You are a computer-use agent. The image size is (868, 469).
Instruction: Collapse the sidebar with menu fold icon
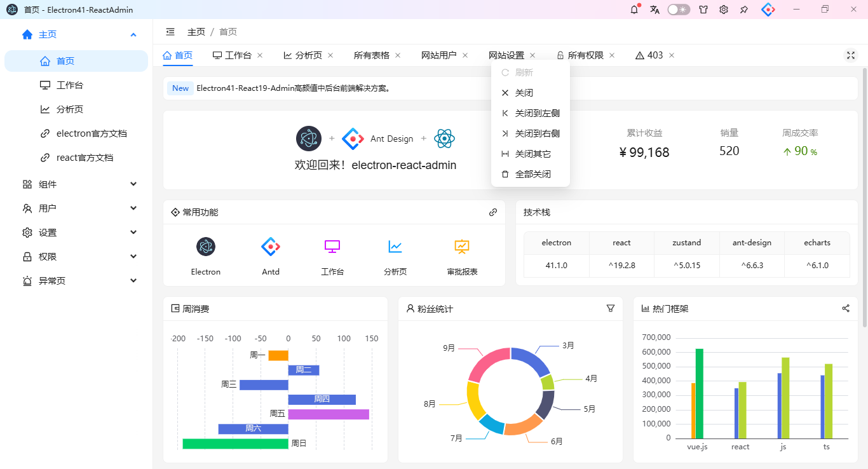coord(170,32)
